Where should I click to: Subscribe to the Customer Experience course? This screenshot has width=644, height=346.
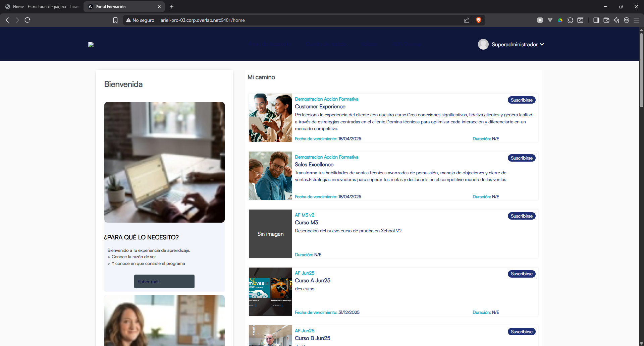coord(522,100)
